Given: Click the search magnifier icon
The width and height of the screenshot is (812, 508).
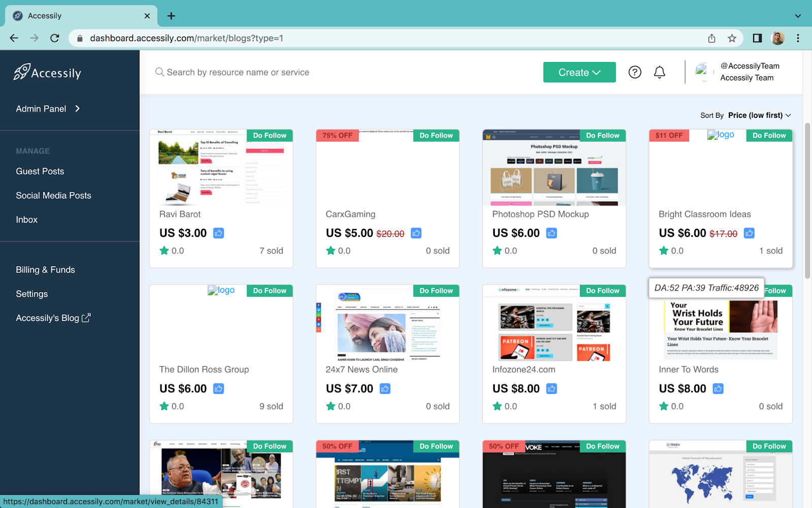Looking at the screenshot, I should point(159,72).
